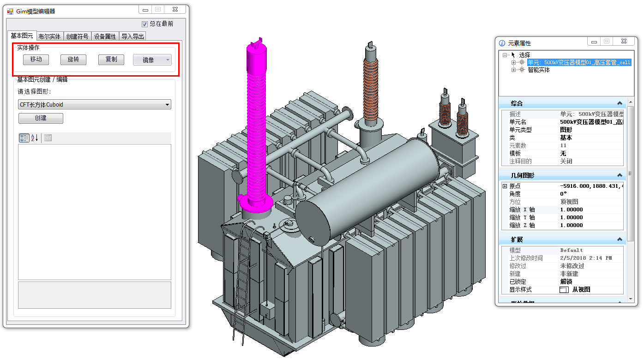Screen dimensions: 644x359
Task: Click the empty property grid list area
Action: [x=95, y=212]
